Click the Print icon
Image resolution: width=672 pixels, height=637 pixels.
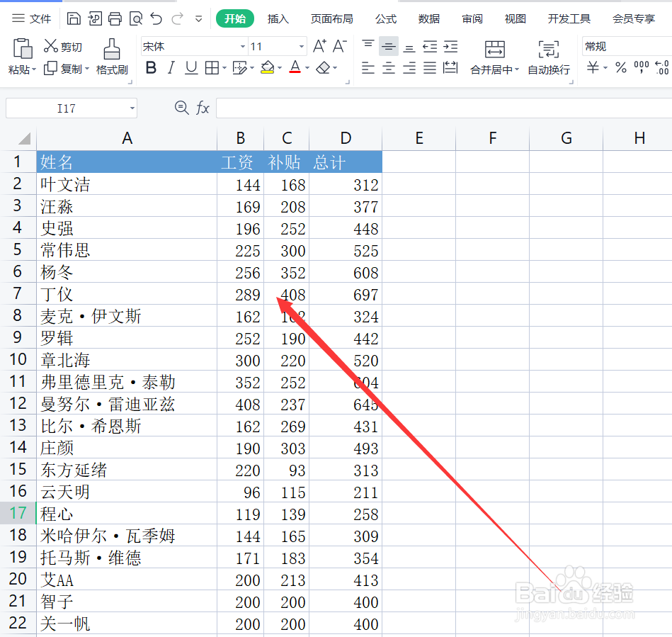115,19
